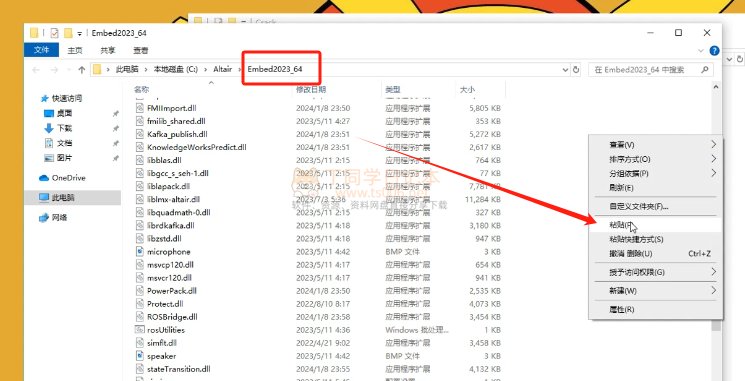The height and width of the screenshot is (381, 745).
Task: Expand the address bar history dropdown
Action: click(x=565, y=70)
